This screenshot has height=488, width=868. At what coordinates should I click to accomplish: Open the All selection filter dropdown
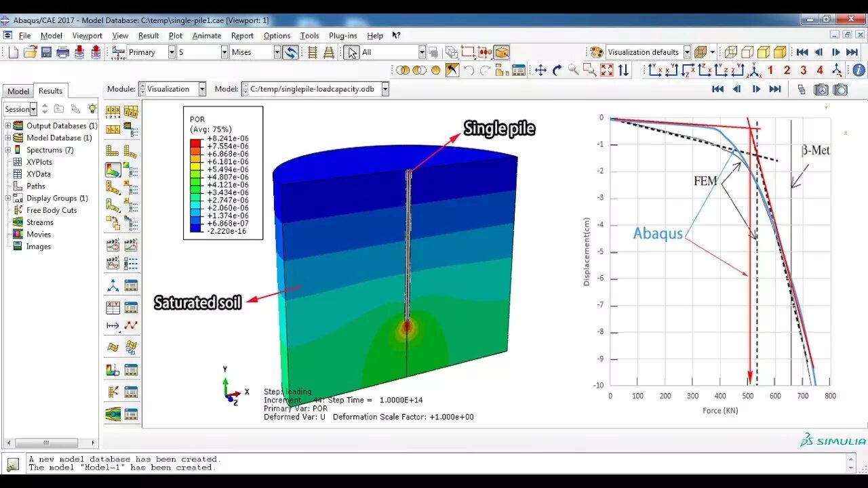click(422, 52)
